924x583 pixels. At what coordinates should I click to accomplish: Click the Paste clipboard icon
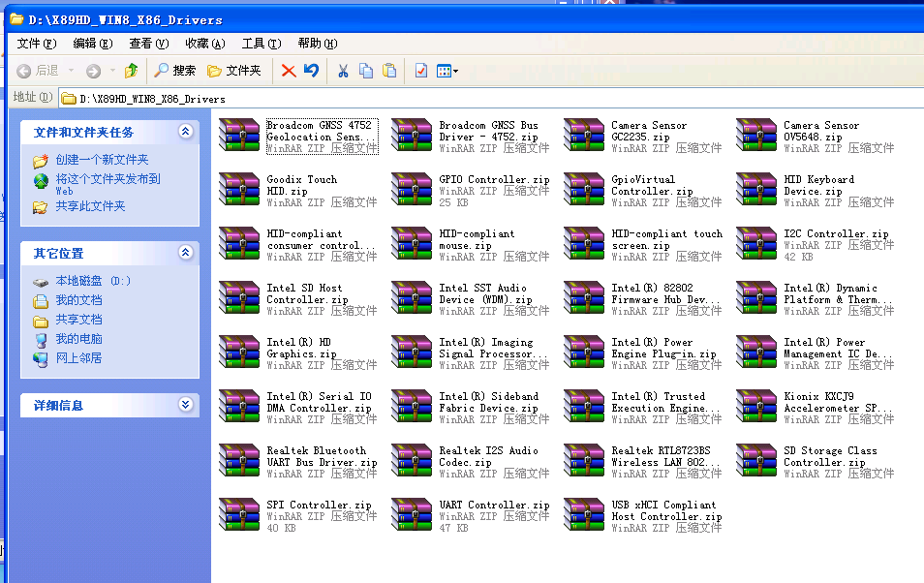(389, 71)
